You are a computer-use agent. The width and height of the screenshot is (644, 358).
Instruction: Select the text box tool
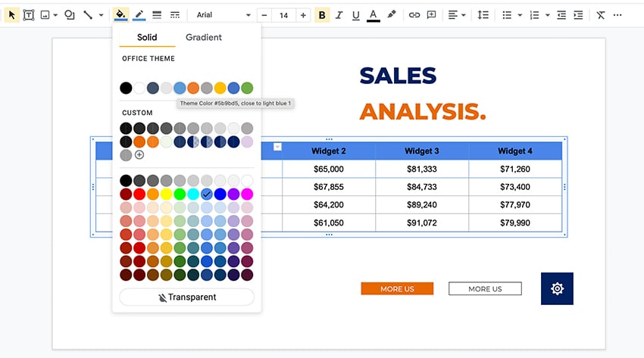(29, 14)
